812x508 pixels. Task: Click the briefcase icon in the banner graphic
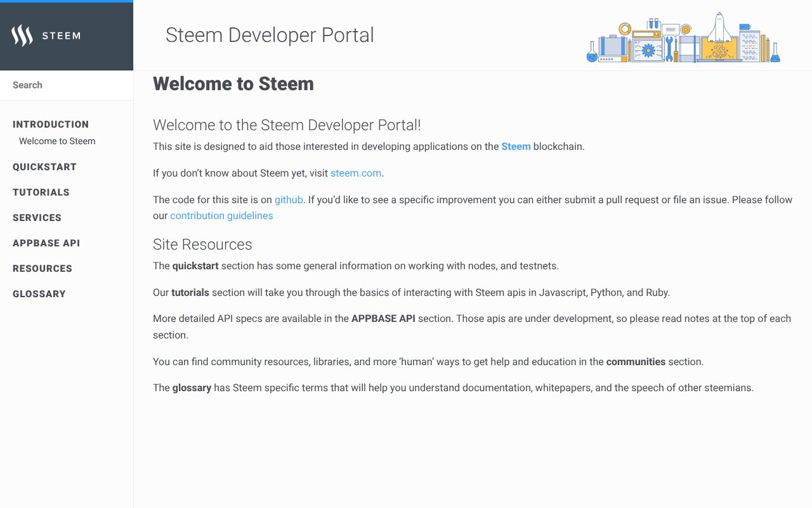611,46
